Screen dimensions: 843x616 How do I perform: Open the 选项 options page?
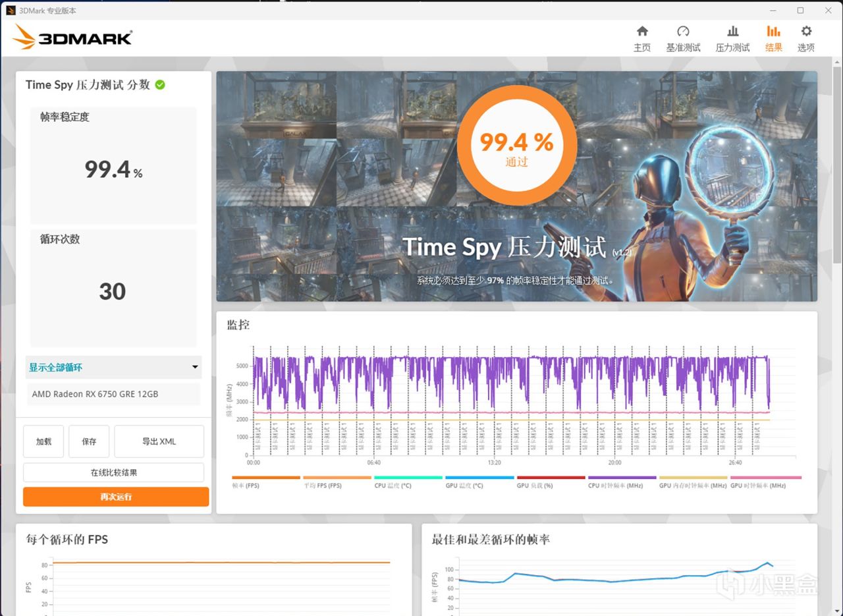(x=806, y=39)
